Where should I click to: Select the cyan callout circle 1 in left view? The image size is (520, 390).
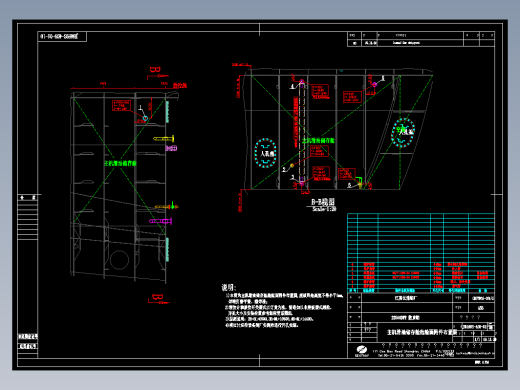point(145,118)
